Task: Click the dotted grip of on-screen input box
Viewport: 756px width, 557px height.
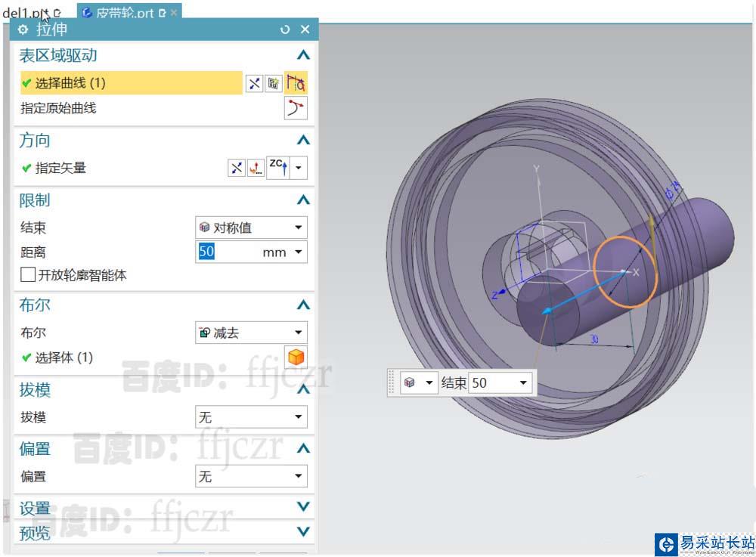Action: pyautogui.click(x=392, y=383)
